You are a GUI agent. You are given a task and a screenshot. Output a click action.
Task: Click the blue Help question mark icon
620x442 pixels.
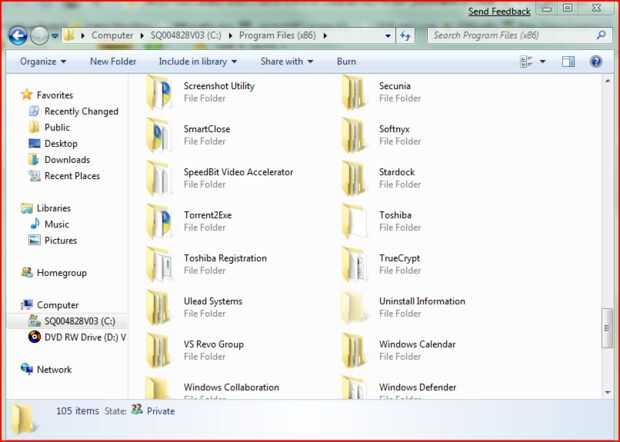(596, 62)
